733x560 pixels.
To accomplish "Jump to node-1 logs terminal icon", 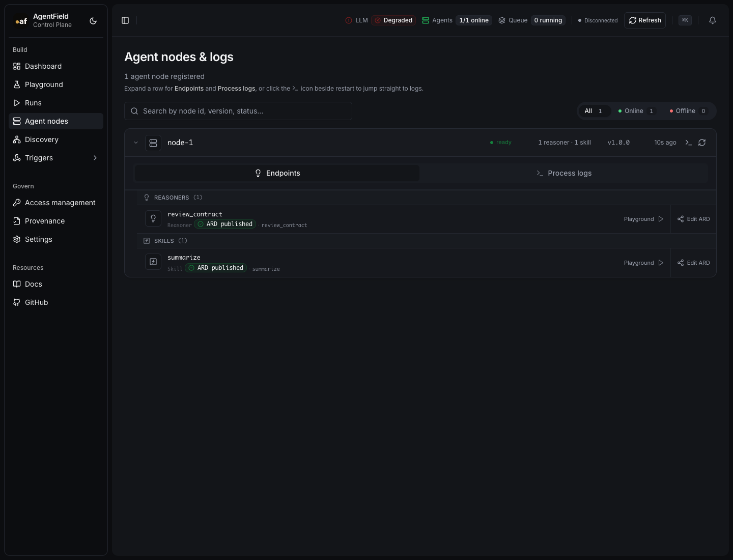I will point(688,143).
